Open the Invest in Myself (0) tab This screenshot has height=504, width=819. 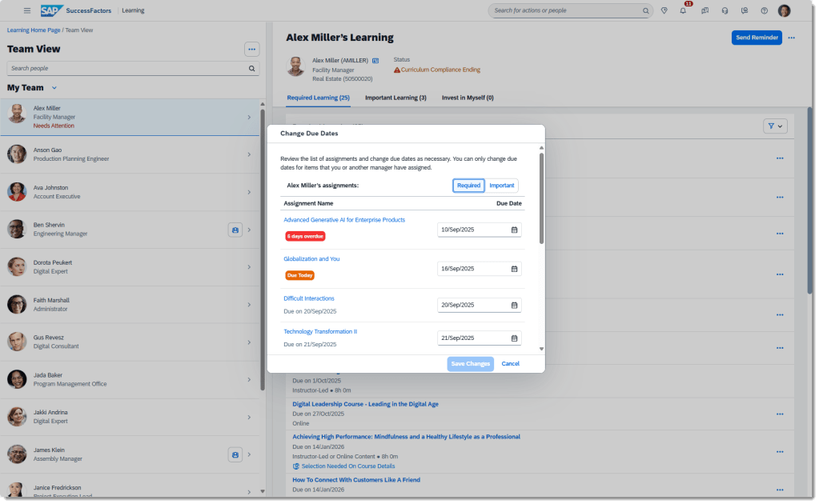point(468,98)
